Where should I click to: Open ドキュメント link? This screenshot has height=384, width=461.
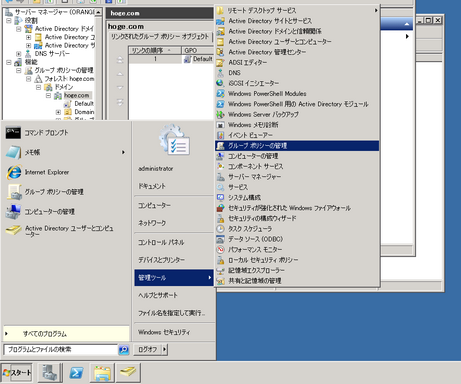click(x=152, y=186)
